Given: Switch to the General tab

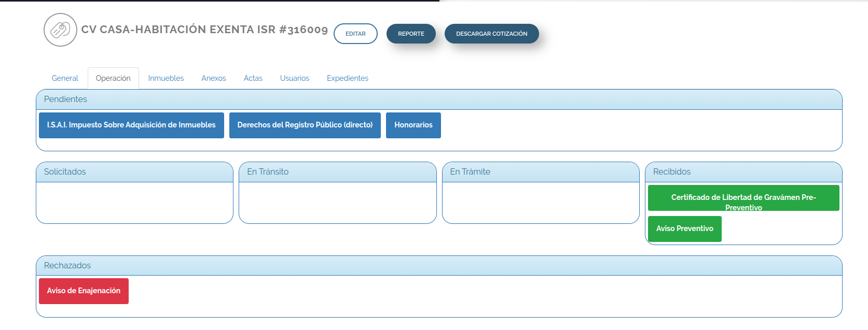Looking at the screenshot, I should (x=65, y=78).
